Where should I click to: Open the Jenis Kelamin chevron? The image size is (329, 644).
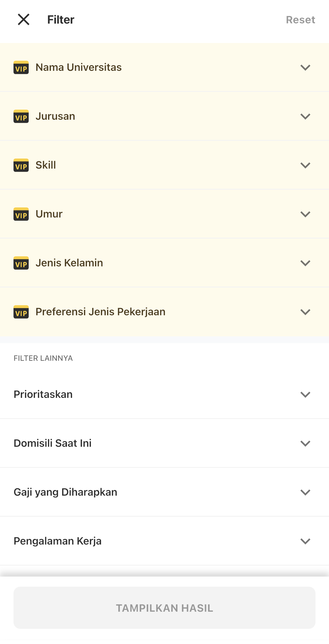pos(305,263)
